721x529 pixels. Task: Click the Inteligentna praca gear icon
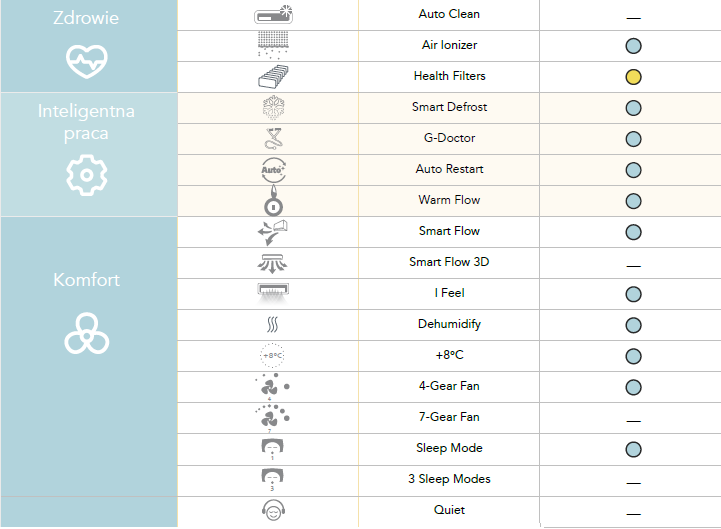click(x=86, y=175)
